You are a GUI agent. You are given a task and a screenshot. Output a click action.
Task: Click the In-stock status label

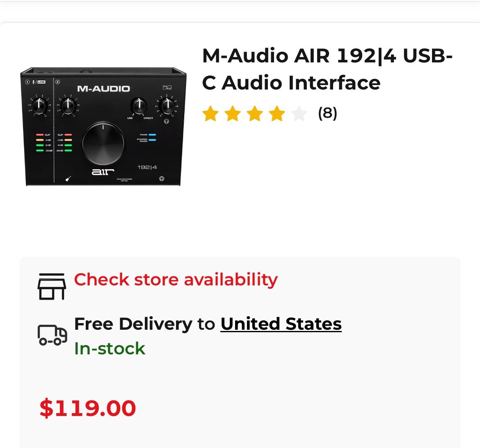click(x=110, y=349)
